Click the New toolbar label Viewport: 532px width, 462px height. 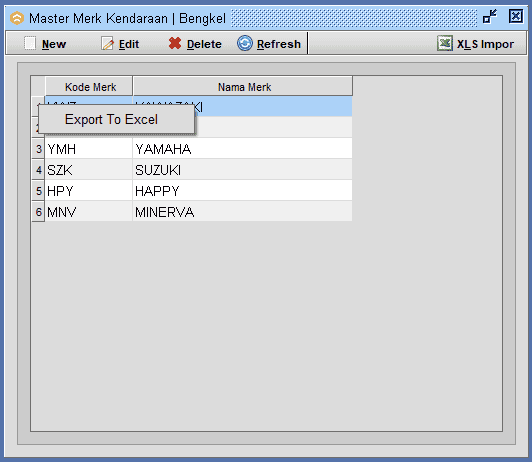tap(54, 44)
